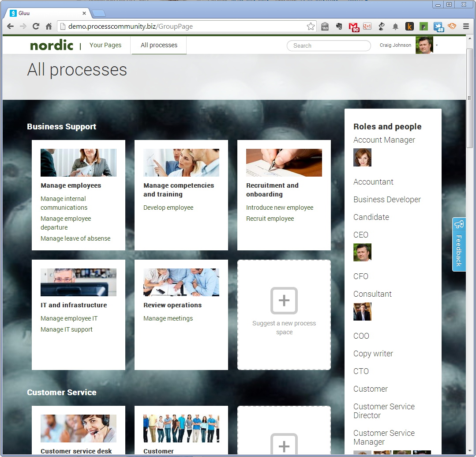Open the TAG extension icon

click(x=325, y=26)
